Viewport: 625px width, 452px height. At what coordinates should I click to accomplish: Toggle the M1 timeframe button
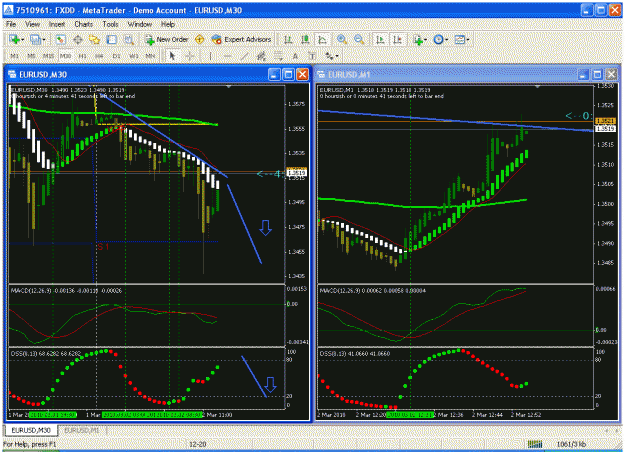(14, 56)
